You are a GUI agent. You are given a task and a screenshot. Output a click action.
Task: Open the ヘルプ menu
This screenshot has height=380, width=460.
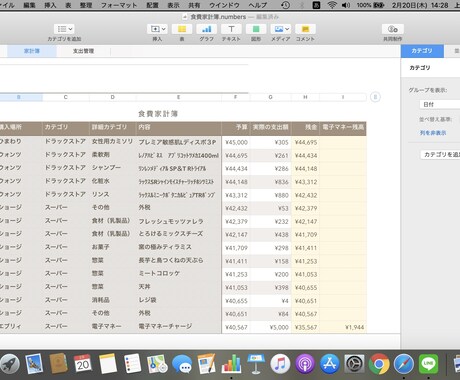258,5
